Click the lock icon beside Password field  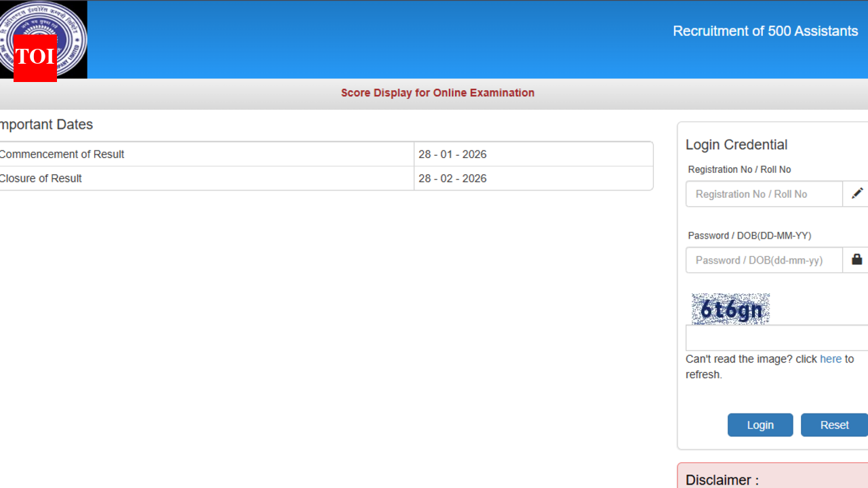856,260
